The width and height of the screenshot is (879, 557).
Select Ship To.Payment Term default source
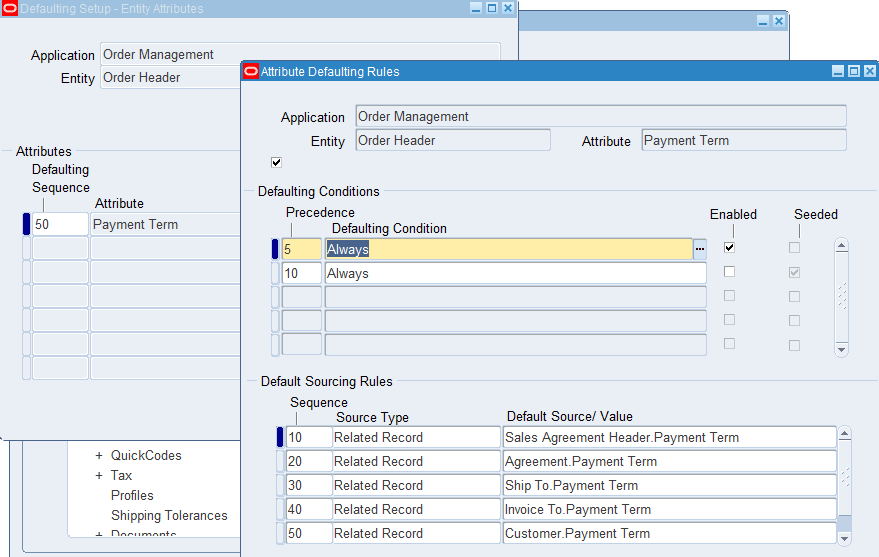point(670,485)
